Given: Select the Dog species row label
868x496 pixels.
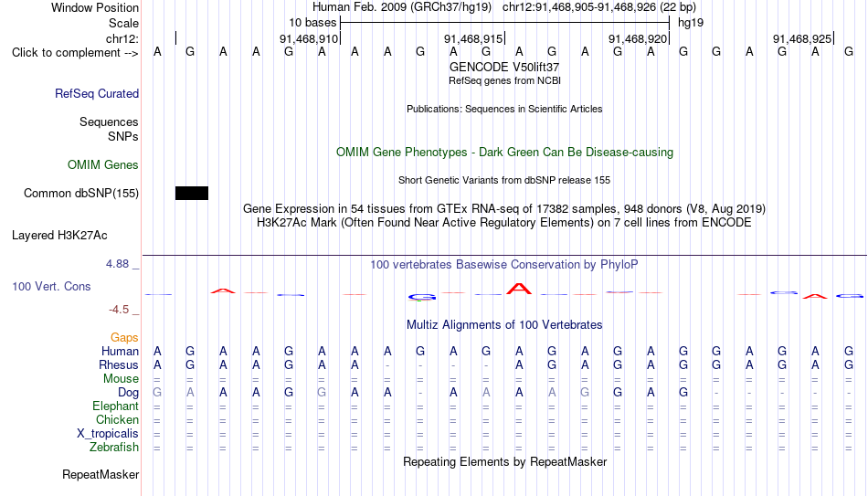Looking at the screenshot, I should [129, 393].
